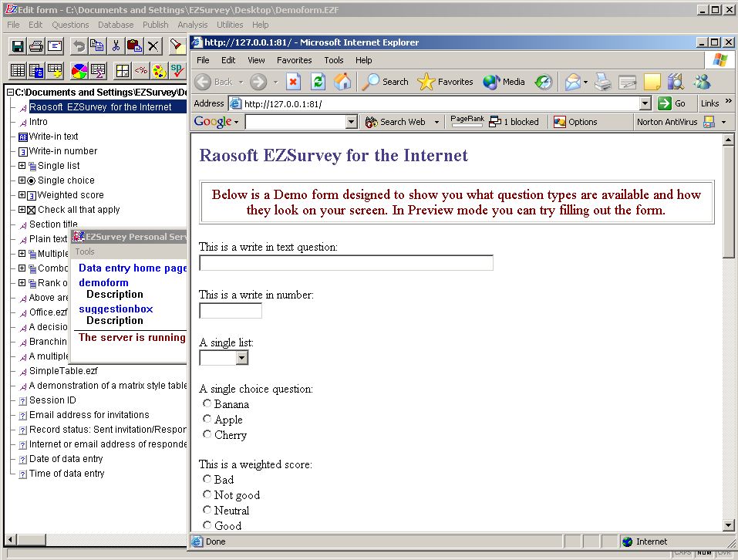Paste with the clipboard icon in EZSurvey
738x560 pixels.
click(x=134, y=46)
